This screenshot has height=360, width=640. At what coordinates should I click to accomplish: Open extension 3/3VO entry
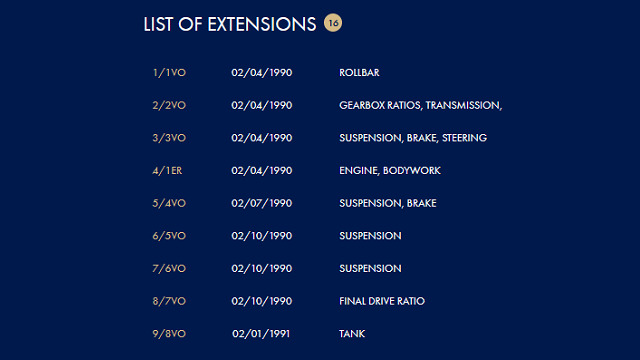[x=169, y=138]
